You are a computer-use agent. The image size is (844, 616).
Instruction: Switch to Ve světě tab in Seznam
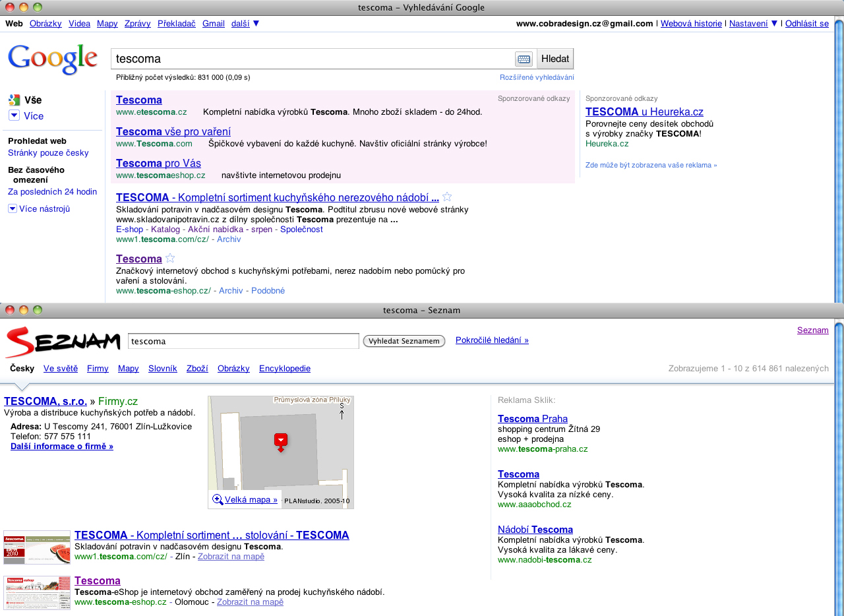[61, 368]
